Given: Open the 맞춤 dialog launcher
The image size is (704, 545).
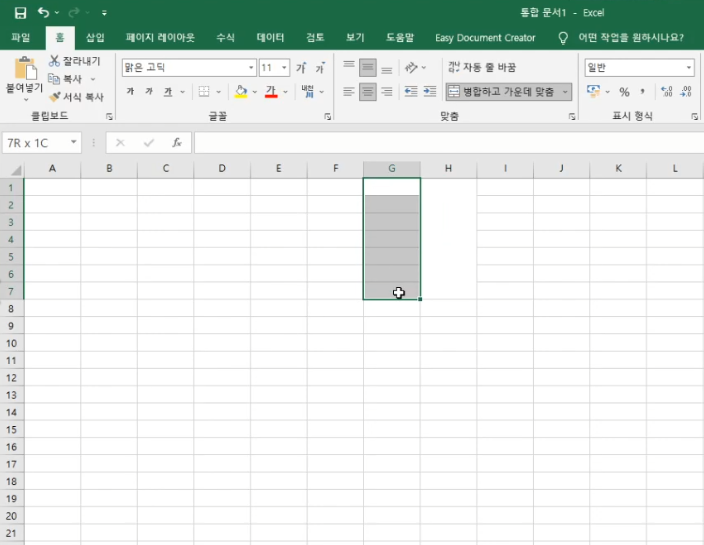Looking at the screenshot, I should pos(572,117).
